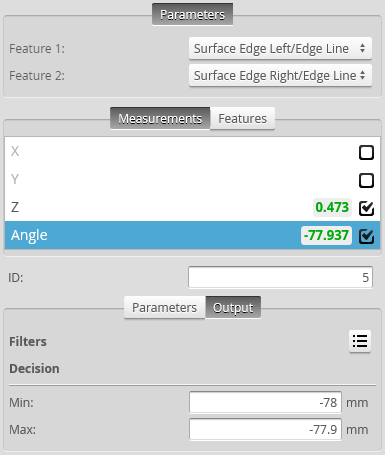Switch to the Features tab
This screenshot has height=455, width=385.
[x=242, y=118]
